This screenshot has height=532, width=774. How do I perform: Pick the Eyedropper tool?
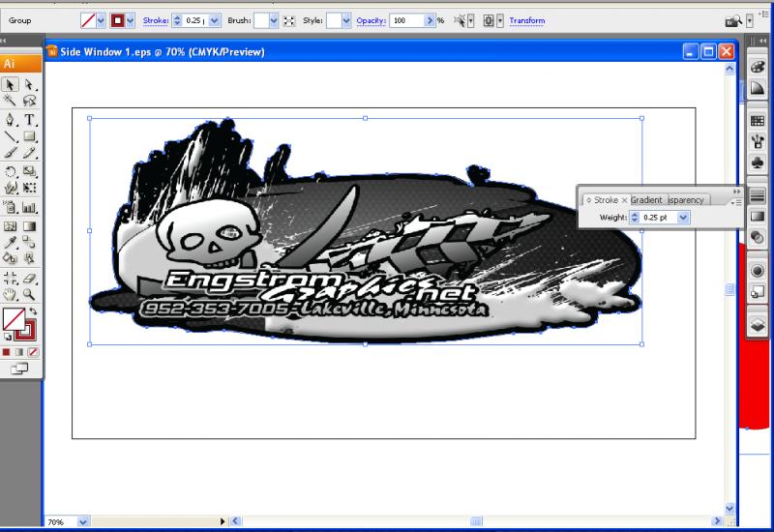coord(10,243)
